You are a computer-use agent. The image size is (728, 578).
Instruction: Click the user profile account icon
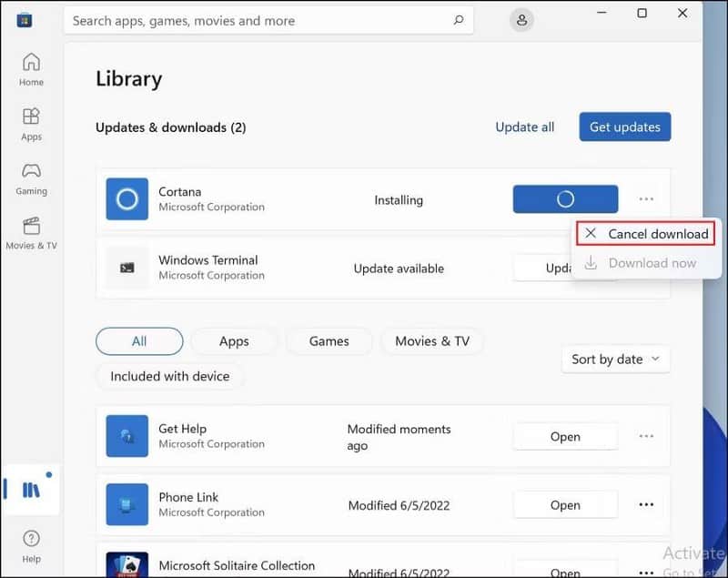521,20
